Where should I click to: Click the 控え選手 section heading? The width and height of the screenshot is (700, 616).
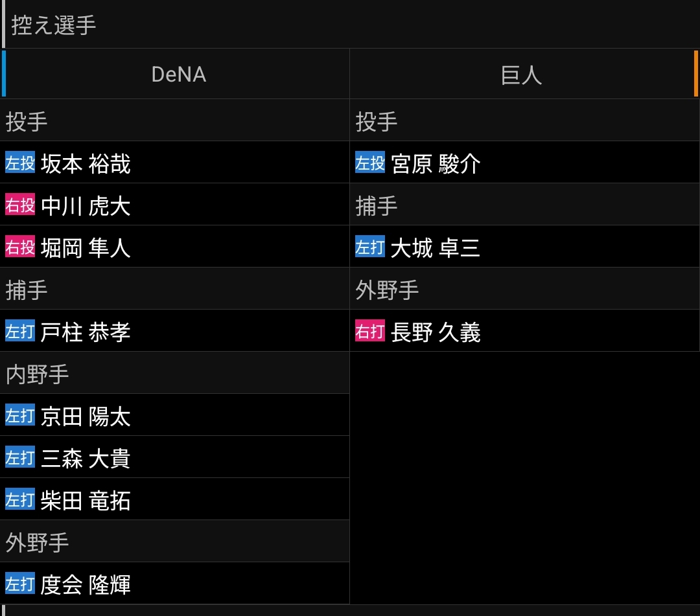click(x=54, y=25)
